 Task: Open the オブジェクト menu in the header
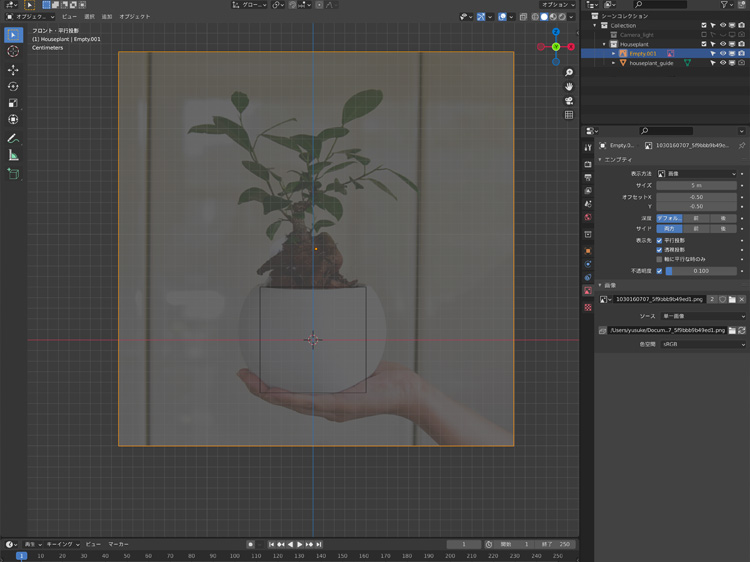pos(135,17)
